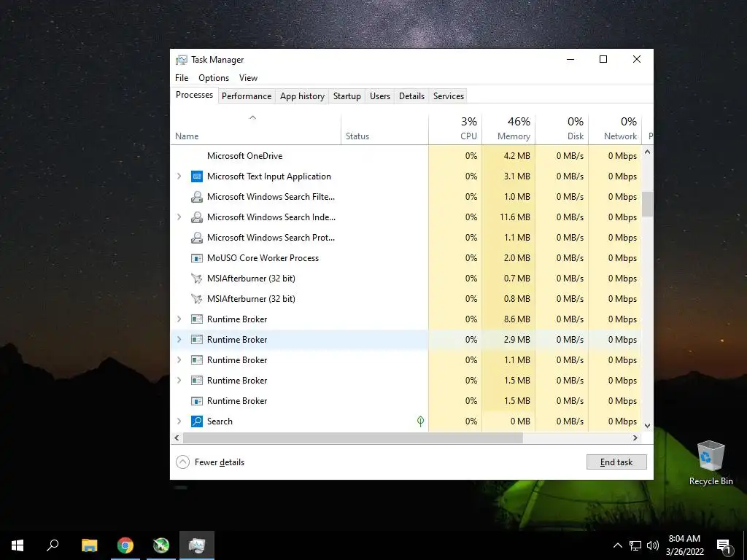
Task: Sort by the Disk column header
Action: coord(562,128)
